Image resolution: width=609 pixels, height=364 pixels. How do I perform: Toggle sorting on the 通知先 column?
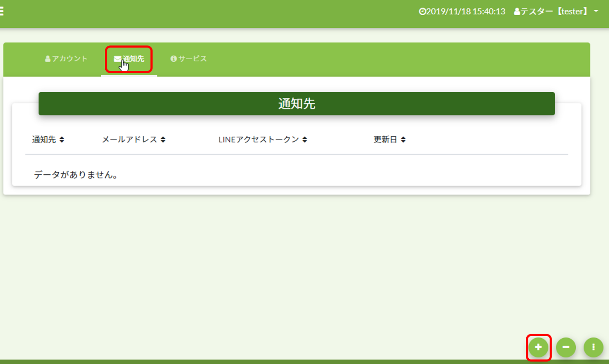coord(62,139)
